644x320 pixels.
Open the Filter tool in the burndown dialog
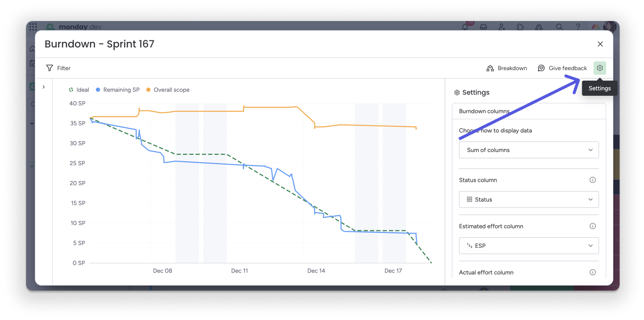[x=58, y=68]
